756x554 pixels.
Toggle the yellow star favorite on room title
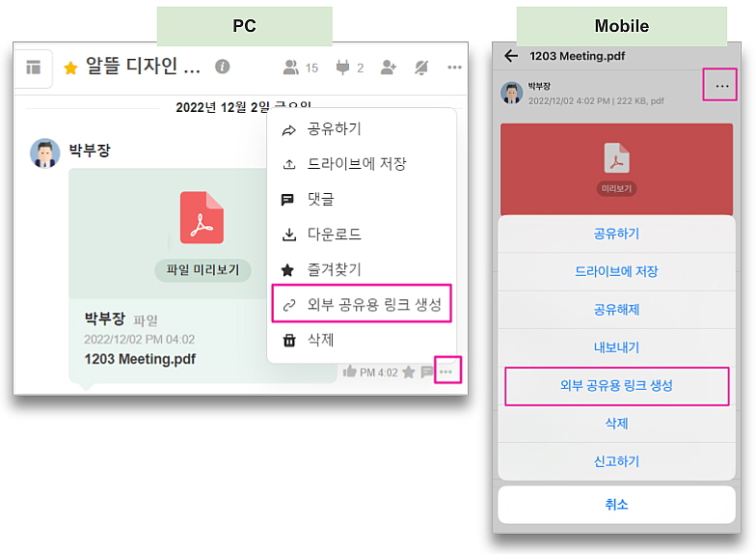click(70, 68)
